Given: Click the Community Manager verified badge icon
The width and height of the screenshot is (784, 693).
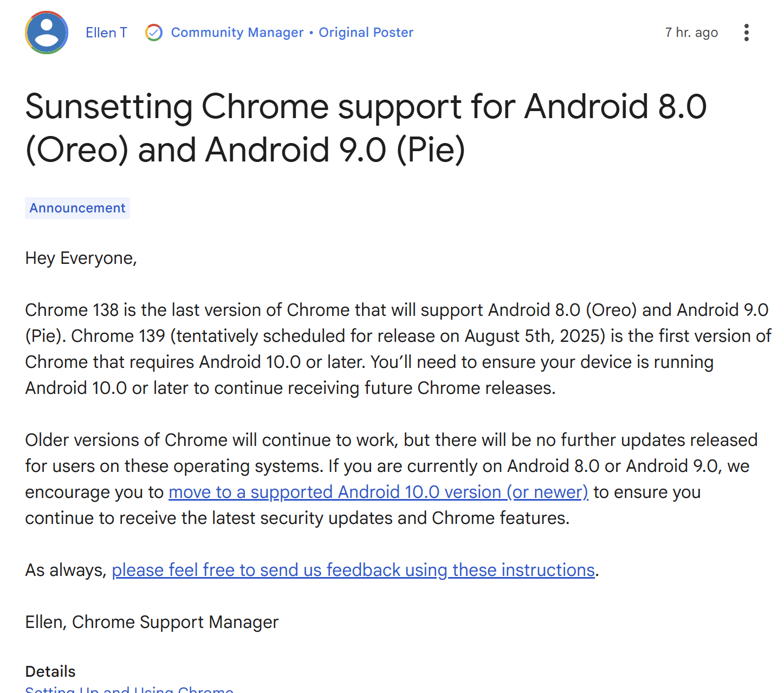Looking at the screenshot, I should click(154, 33).
